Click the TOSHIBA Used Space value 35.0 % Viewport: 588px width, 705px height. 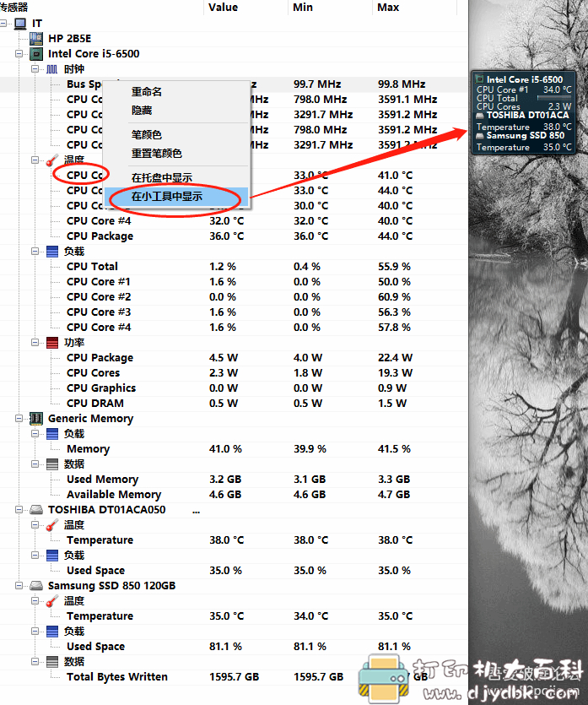click(x=225, y=571)
